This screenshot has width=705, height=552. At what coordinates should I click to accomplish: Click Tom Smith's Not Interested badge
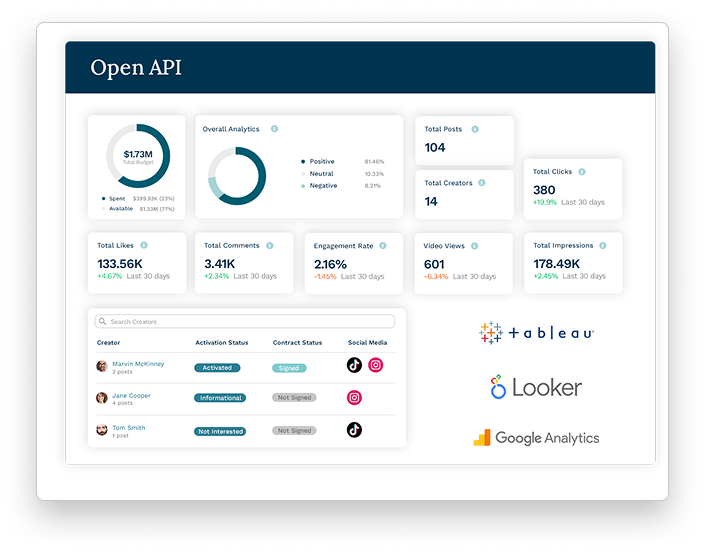pyautogui.click(x=221, y=431)
